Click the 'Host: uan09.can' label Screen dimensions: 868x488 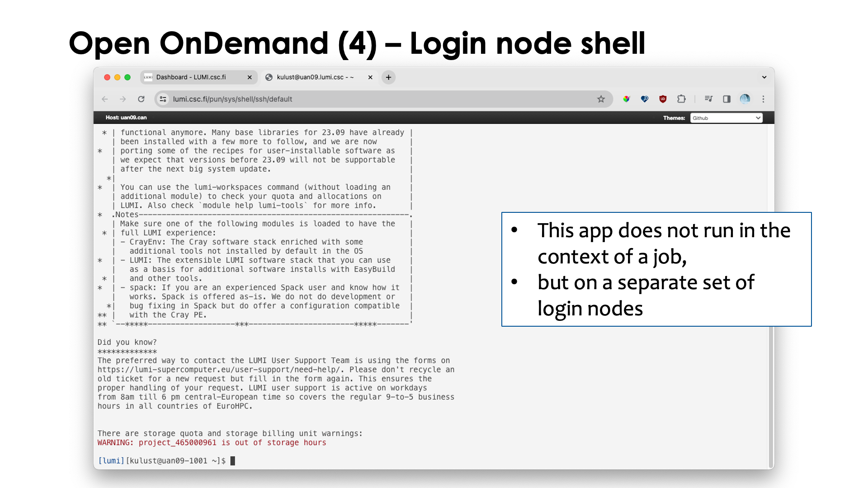click(x=126, y=117)
